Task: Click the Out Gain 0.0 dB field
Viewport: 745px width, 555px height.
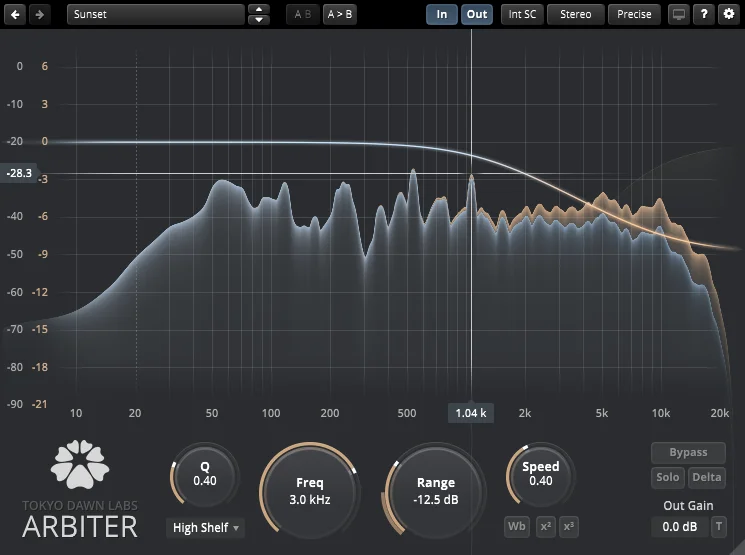Action: coord(680,526)
